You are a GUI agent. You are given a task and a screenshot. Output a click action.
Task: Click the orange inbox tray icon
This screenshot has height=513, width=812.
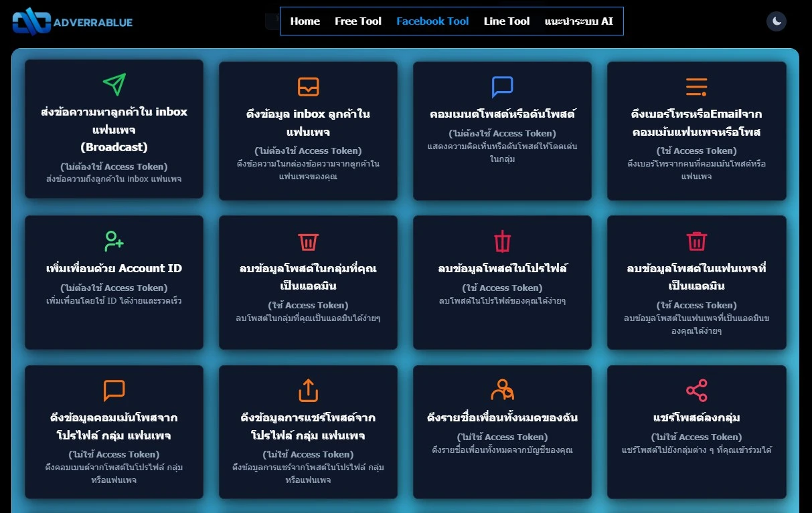pyautogui.click(x=308, y=86)
